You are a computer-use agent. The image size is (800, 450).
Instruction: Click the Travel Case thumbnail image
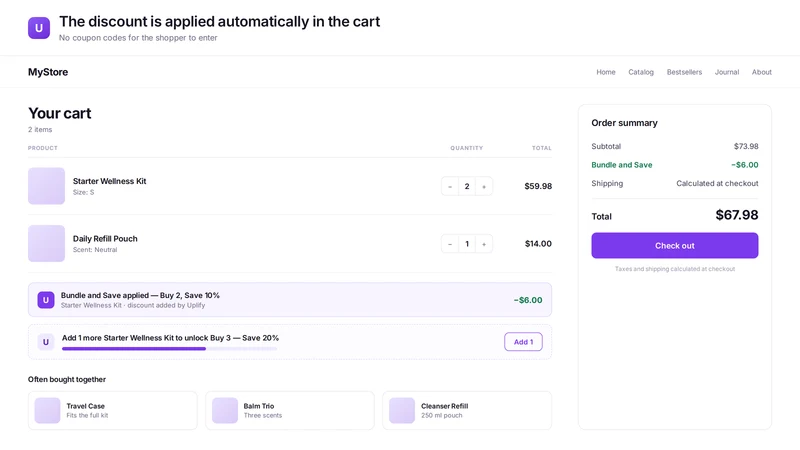tap(47, 411)
